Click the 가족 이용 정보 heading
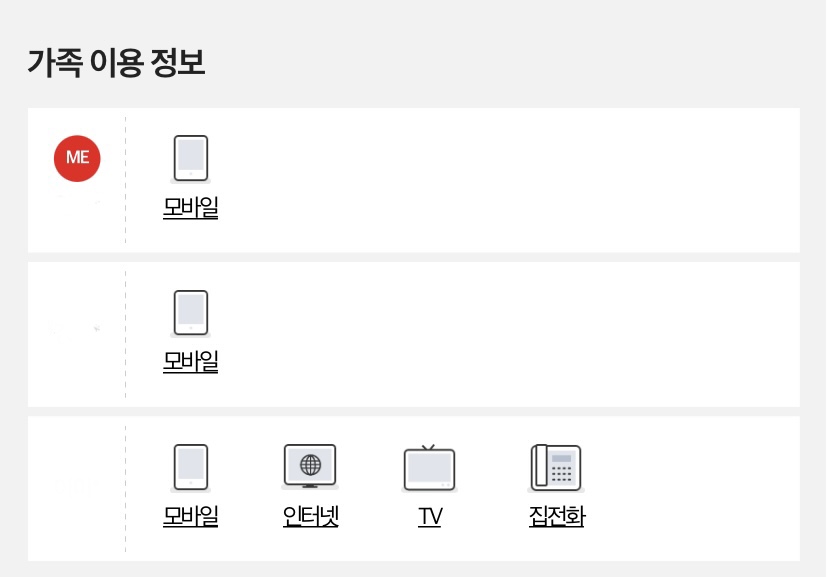Viewport: 828px width, 577px height. pyautogui.click(x=116, y=64)
